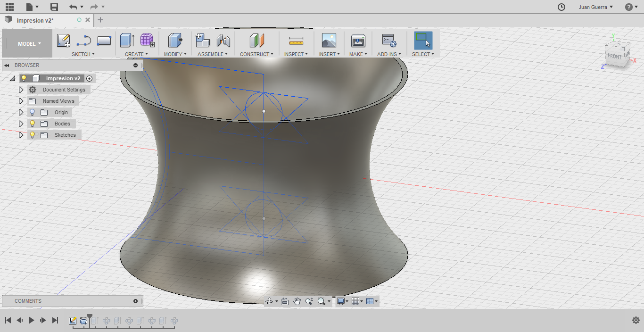Activate the Pan hand tool
This screenshot has width=644, height=332.
pos(297,301)
